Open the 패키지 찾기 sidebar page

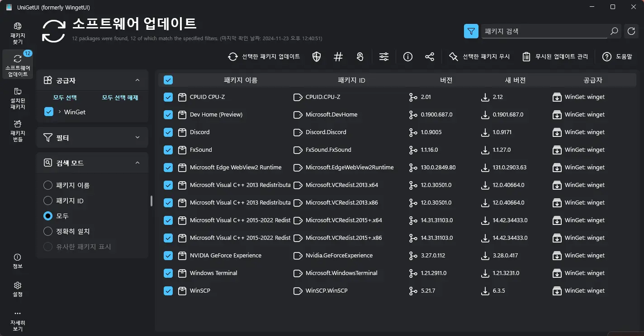pos(18,34)
